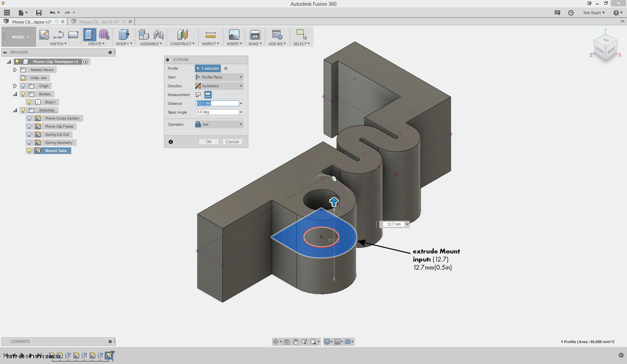Click the Look At tool icon

tap(287, 342)
